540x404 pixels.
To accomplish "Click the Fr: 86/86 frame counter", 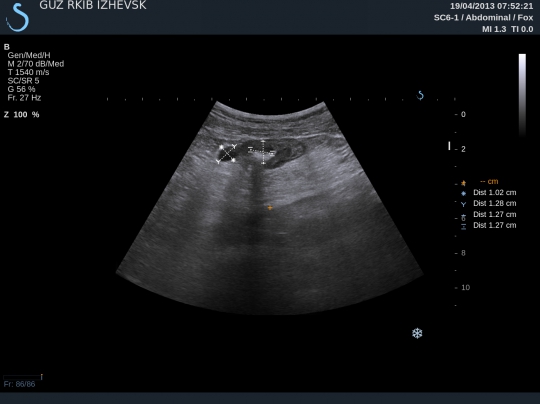I will pyautogui.click(x=19, y=384).
